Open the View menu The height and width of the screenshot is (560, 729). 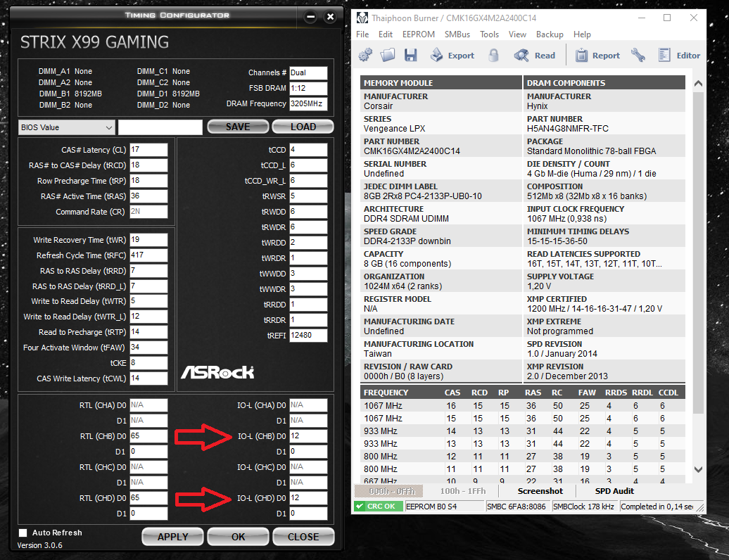pos(517,34)
